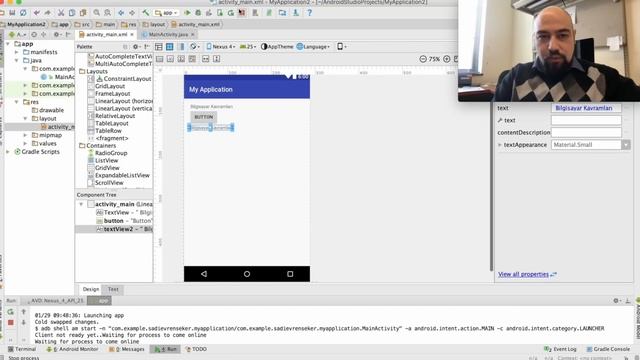This screenshot has width=640, height=360.
Task: Open the Event Log panel
Action: pyautogui.click(x=560, y=349)
